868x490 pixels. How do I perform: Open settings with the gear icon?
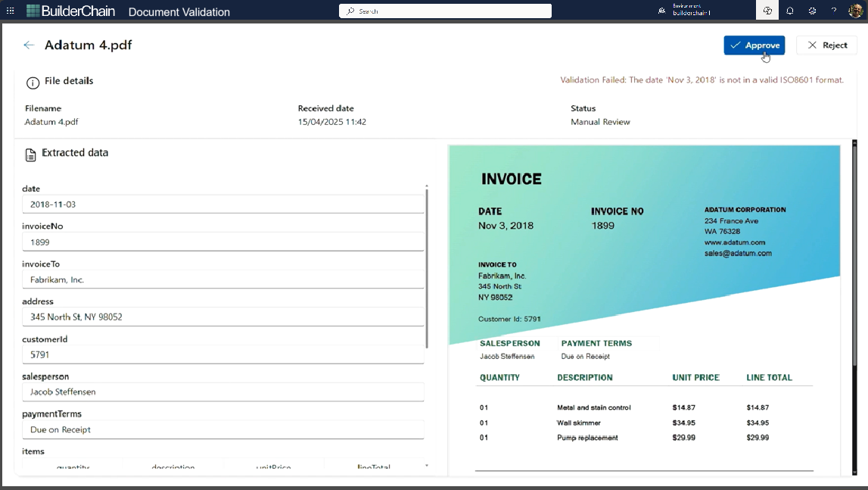(812, 11)
